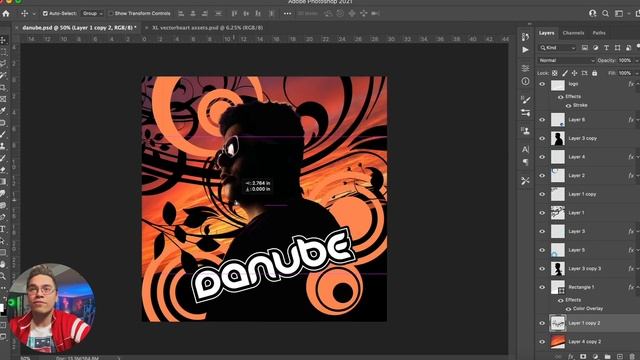Switch to XL vectorheart assets.psd tab
The image size is (640, 360).
click(207, 28)
